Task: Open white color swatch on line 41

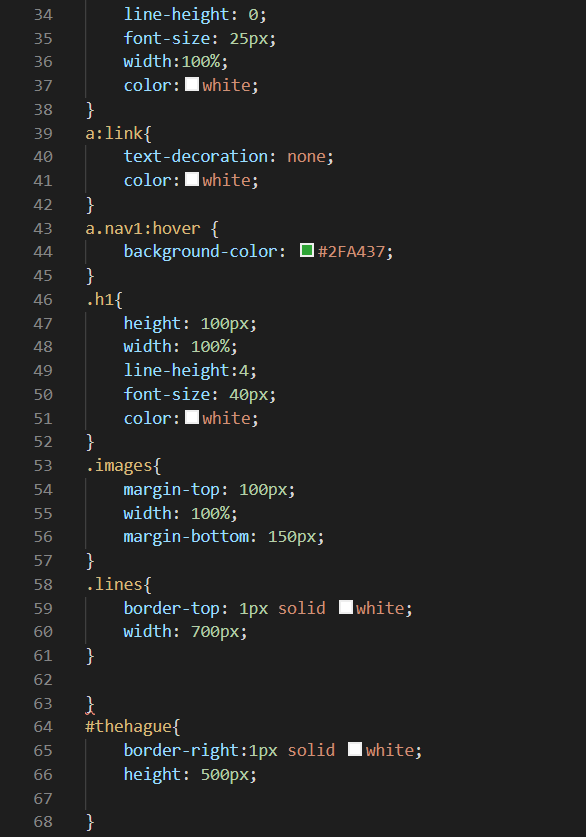Action: (x=192, y=179)
